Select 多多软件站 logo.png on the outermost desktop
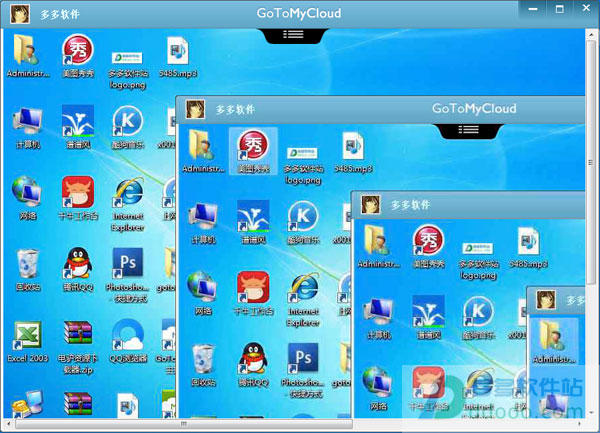This screenshot has width=600, height=433. [128, 70]
